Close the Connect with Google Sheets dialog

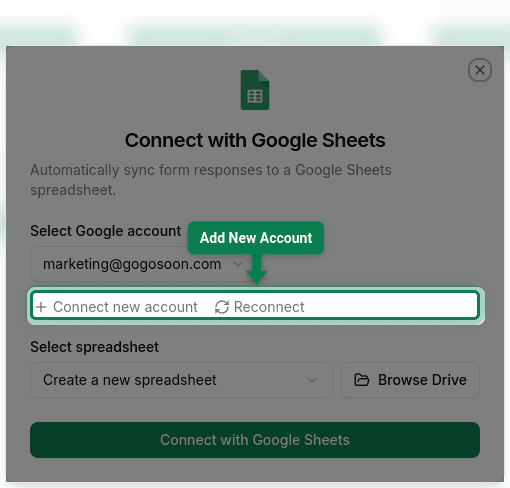pos(479,70)
